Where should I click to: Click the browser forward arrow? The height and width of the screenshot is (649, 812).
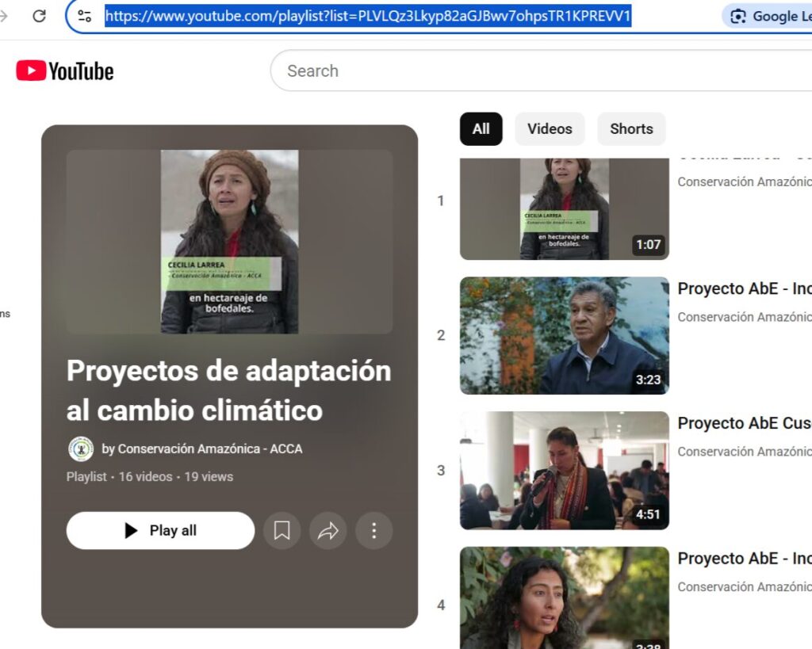(4, 16)
